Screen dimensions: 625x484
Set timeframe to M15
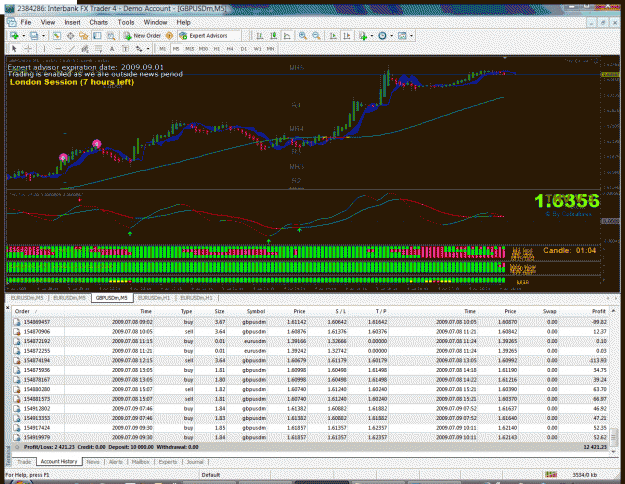point(190,49)
